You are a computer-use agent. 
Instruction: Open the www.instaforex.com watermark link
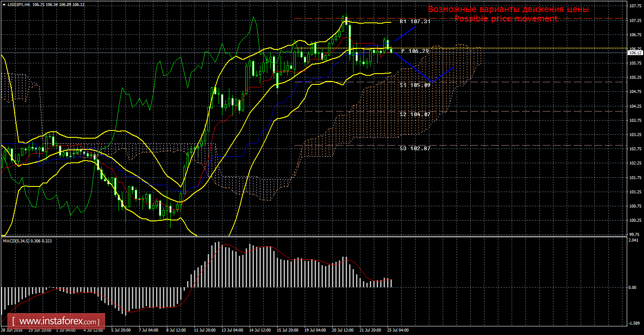[59, 321]
